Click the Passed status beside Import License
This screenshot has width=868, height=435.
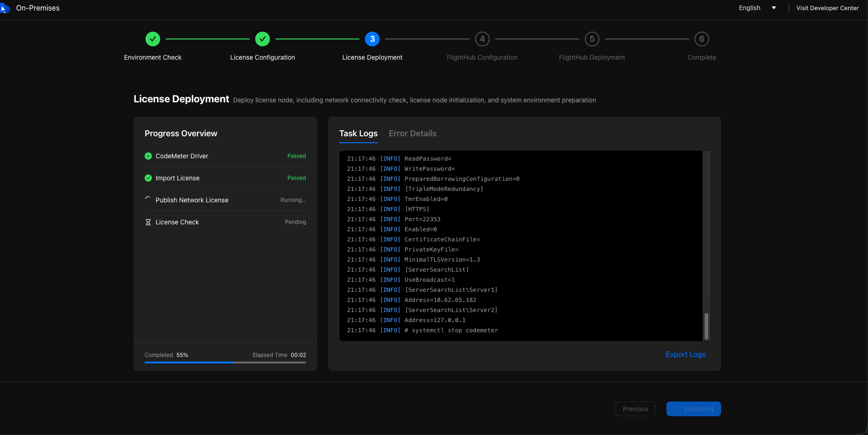pos(297,178)
